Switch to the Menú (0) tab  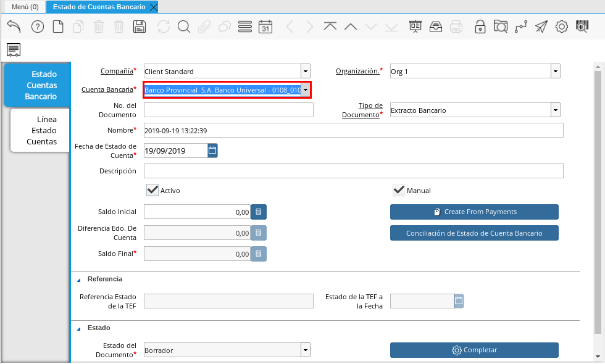click(25, 7)
